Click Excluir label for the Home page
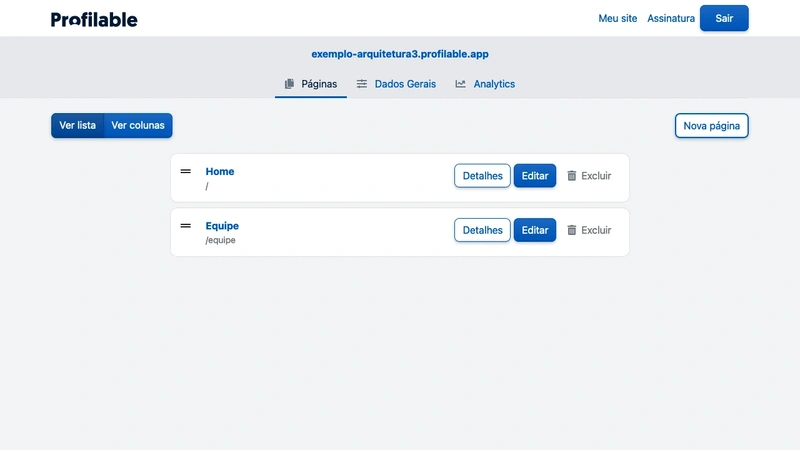Image resolution: width=800 pixels, height=450 pixels. 596,176
